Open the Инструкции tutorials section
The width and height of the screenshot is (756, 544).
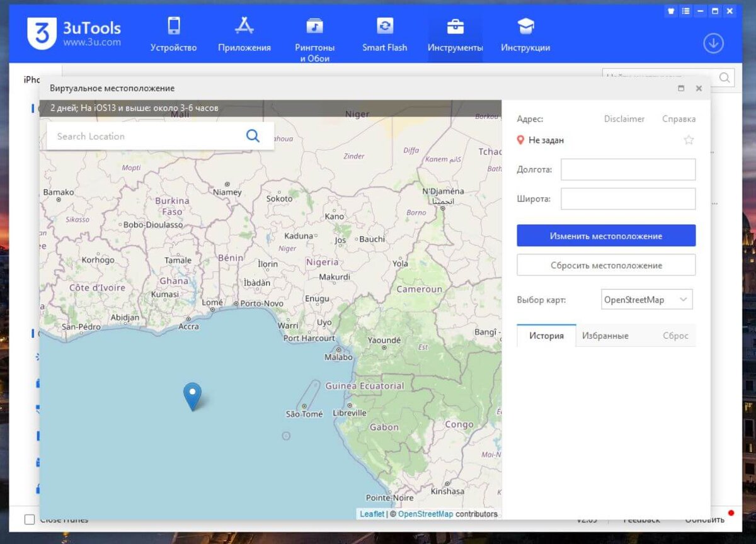pos(525,35)
